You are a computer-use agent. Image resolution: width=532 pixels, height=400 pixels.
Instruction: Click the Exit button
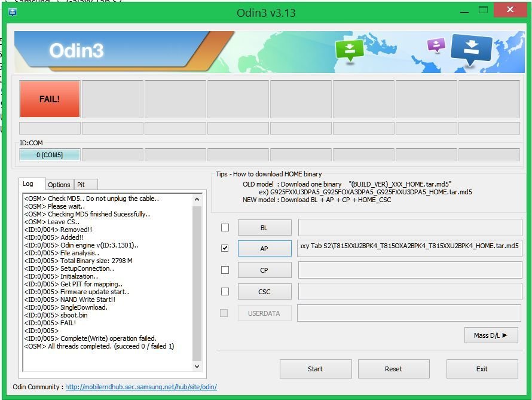click(482, 369)
